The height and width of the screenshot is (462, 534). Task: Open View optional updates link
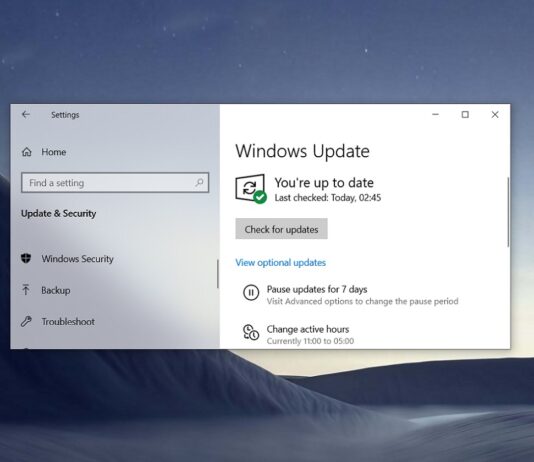coord(281,262)
